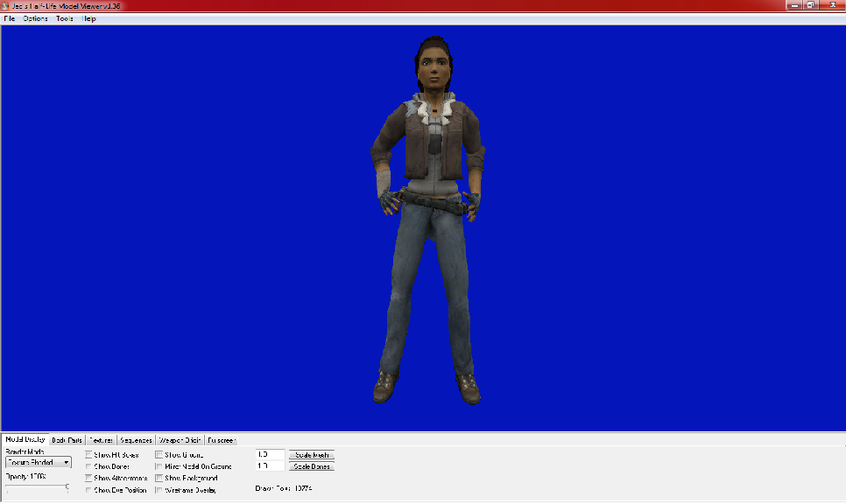Click the application icon in the title bar
The image size is (846, 504).
[x=6, y=4]
